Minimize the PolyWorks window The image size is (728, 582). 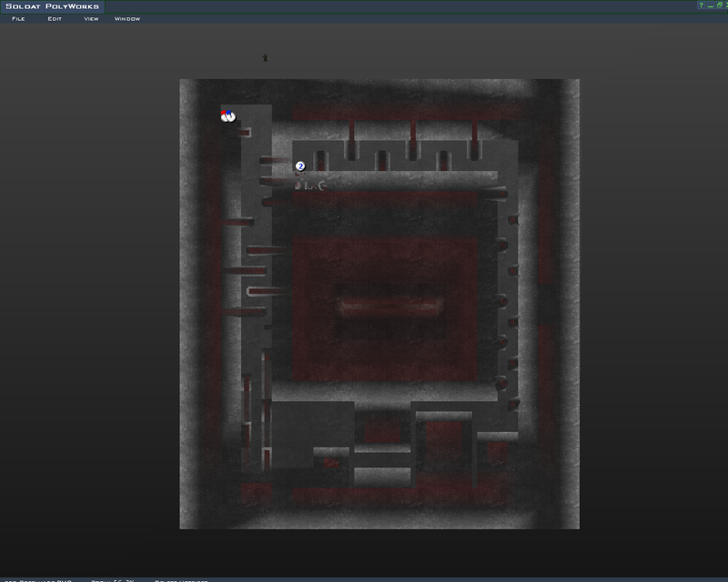(x=710, y=5)
